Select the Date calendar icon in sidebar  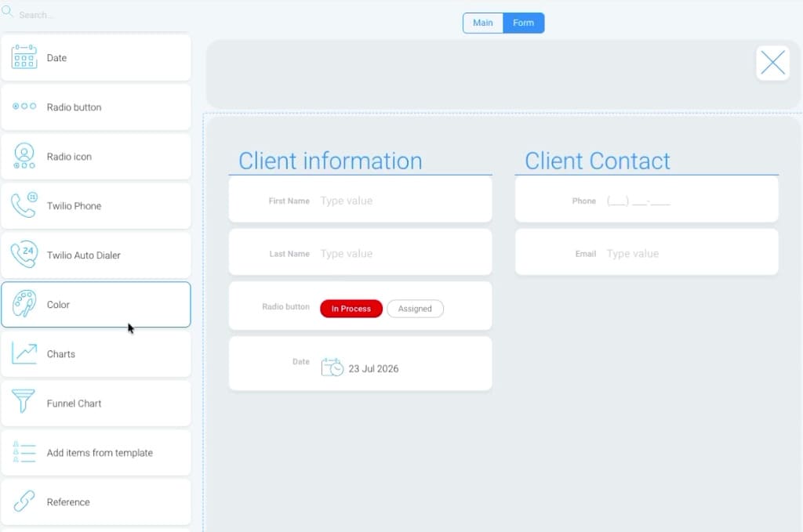(24, 57)
